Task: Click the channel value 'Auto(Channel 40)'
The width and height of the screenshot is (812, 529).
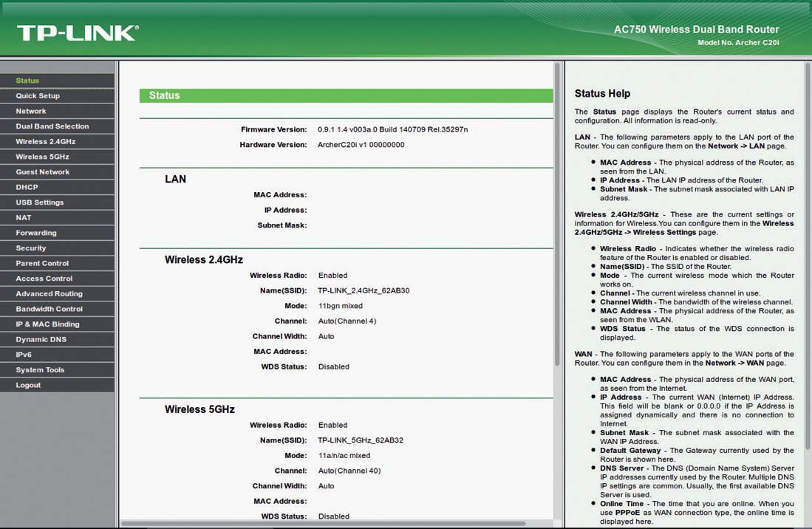Action: (x=349, y=471)
